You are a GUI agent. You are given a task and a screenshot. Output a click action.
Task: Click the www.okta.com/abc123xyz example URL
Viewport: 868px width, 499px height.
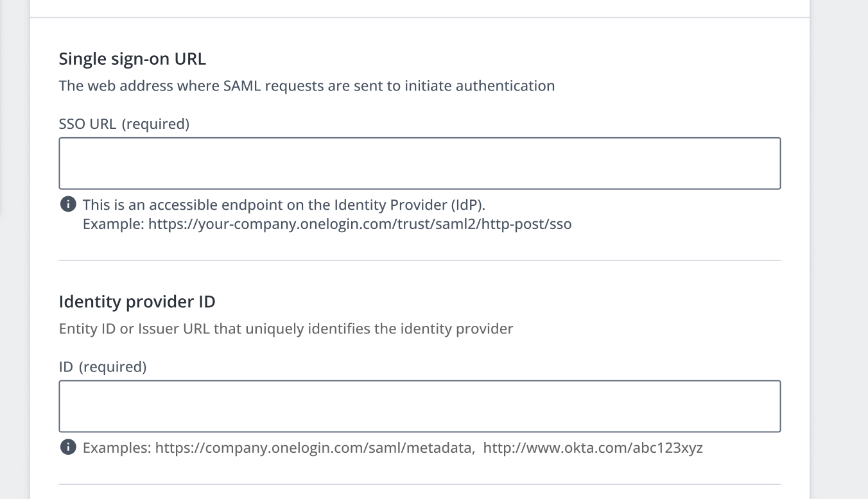593,448
